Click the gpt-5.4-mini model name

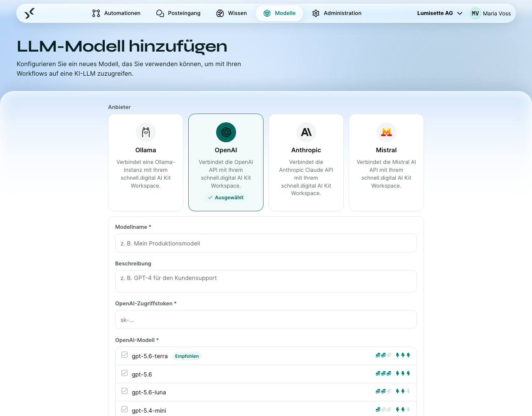tap(149, 411)
